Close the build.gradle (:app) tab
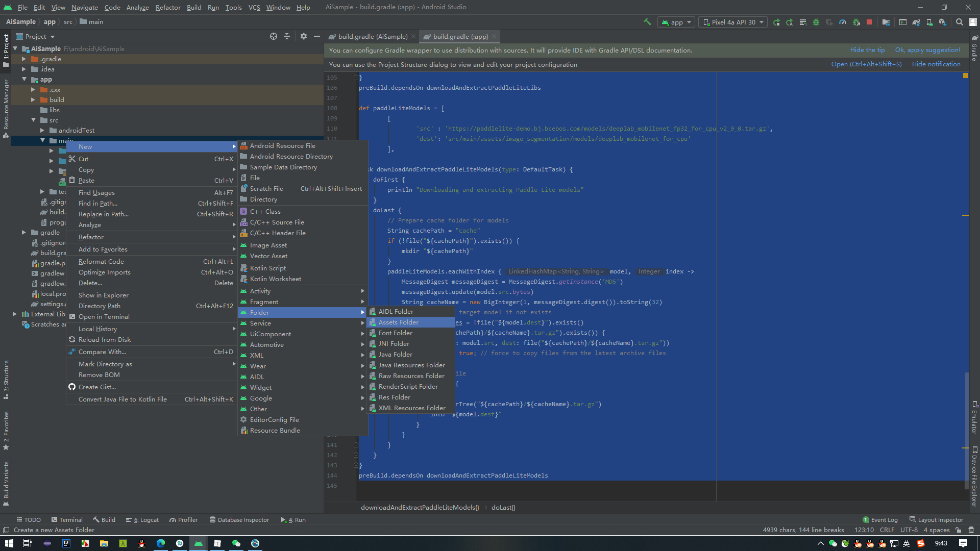The height and width of the screenshot is (551, 980). pos(494,36)
